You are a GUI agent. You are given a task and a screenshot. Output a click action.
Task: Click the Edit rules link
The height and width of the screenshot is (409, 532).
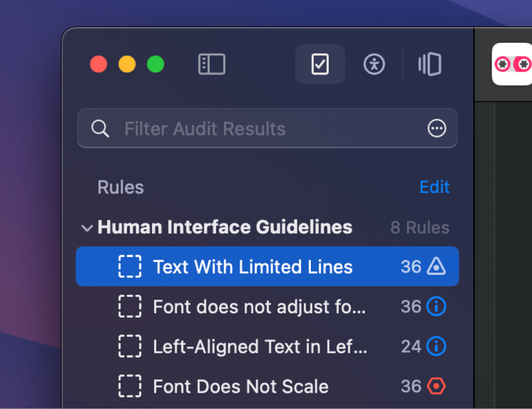434,187
